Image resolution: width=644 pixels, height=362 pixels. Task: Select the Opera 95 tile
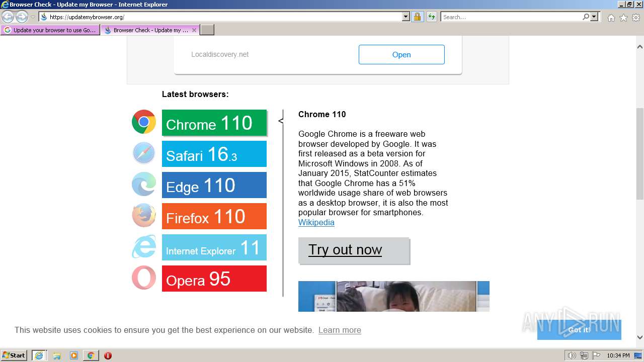214,279
